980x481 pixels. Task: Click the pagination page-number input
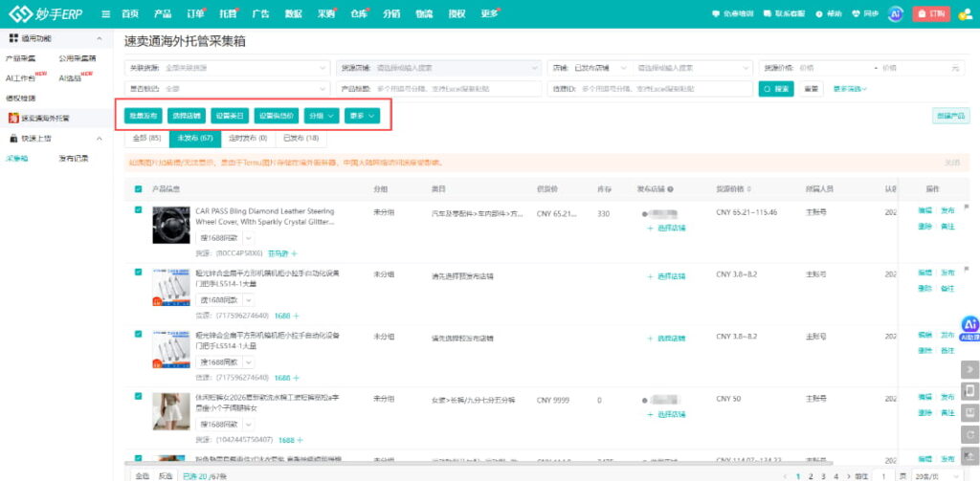coord(883,476)
